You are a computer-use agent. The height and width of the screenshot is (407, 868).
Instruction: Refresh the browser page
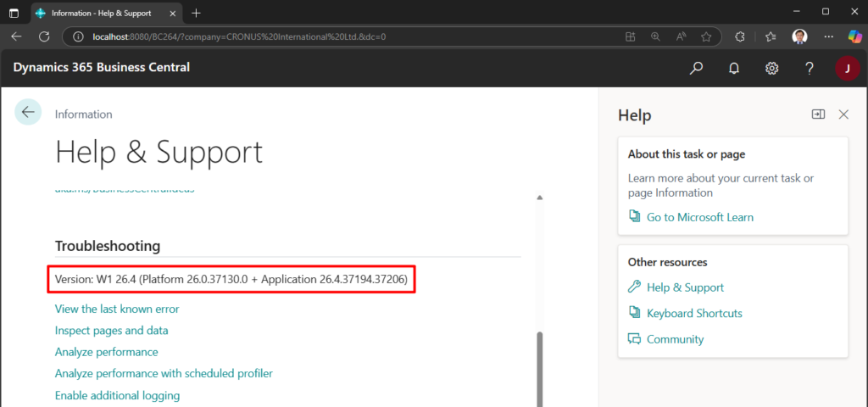coord(44,36)
